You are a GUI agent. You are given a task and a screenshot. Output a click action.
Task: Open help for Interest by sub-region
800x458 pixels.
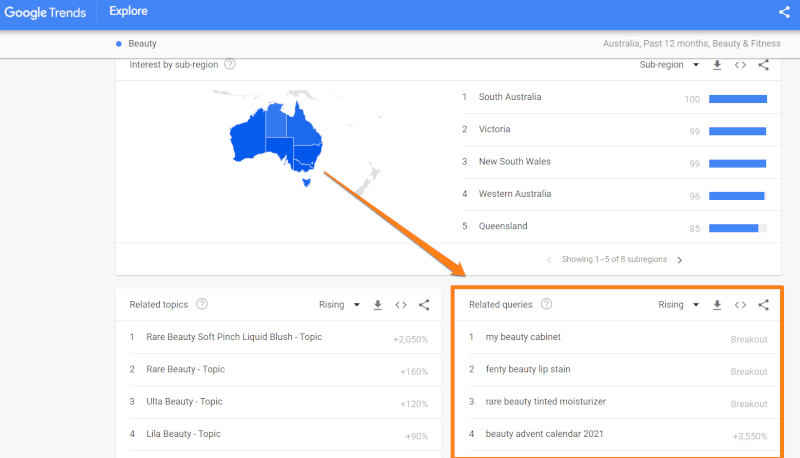click(x=230, y=64)
